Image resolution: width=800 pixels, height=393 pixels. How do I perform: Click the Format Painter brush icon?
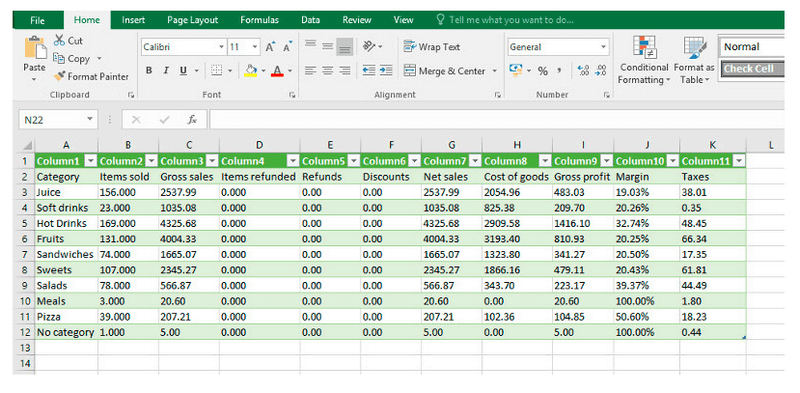(x=59, y=77)
